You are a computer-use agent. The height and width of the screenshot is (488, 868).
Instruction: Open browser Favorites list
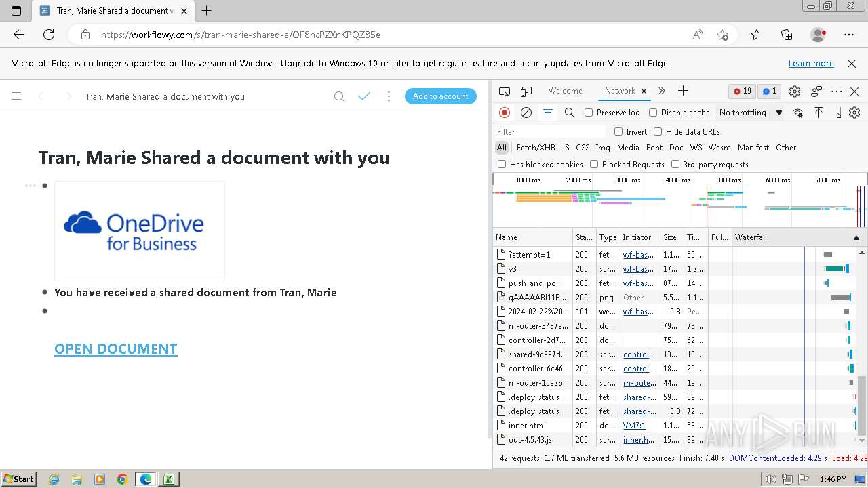click(757, 35)
